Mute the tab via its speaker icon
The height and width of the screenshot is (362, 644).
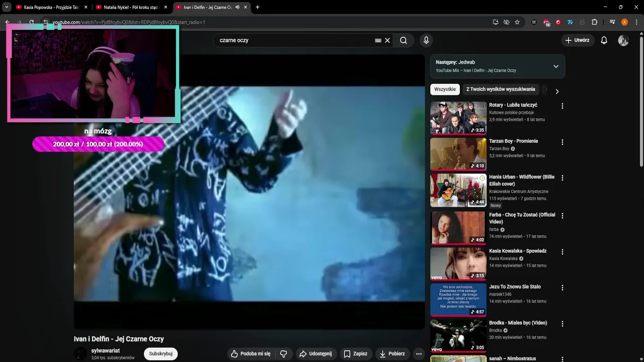(237, 7)
